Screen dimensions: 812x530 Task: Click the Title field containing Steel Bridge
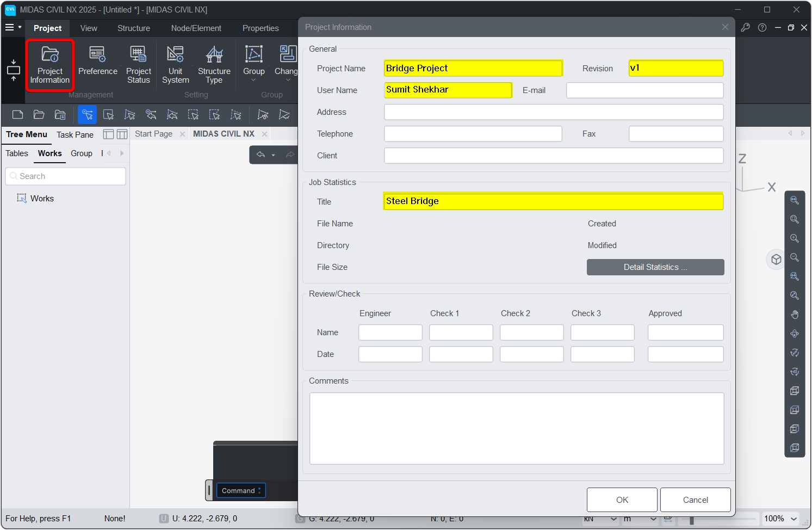coord(554,201)
